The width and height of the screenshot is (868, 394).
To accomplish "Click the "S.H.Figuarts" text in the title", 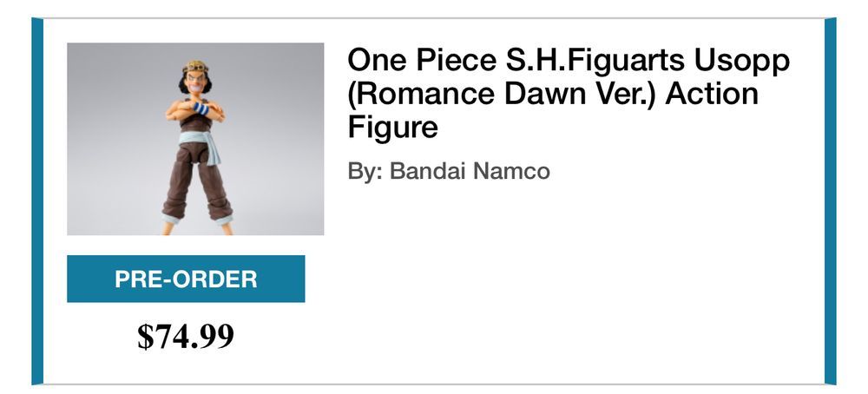I will (595, 60).
